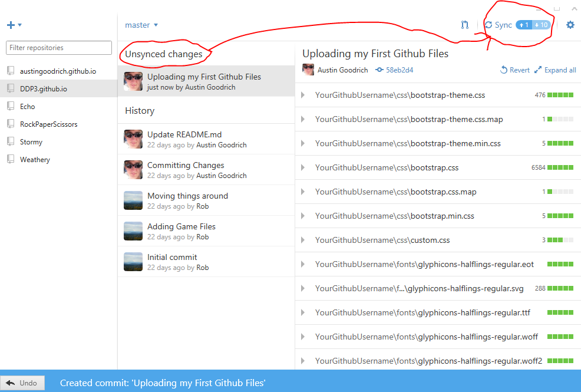
Task: Click in the Filter repositories field
Action: point(59,48)
